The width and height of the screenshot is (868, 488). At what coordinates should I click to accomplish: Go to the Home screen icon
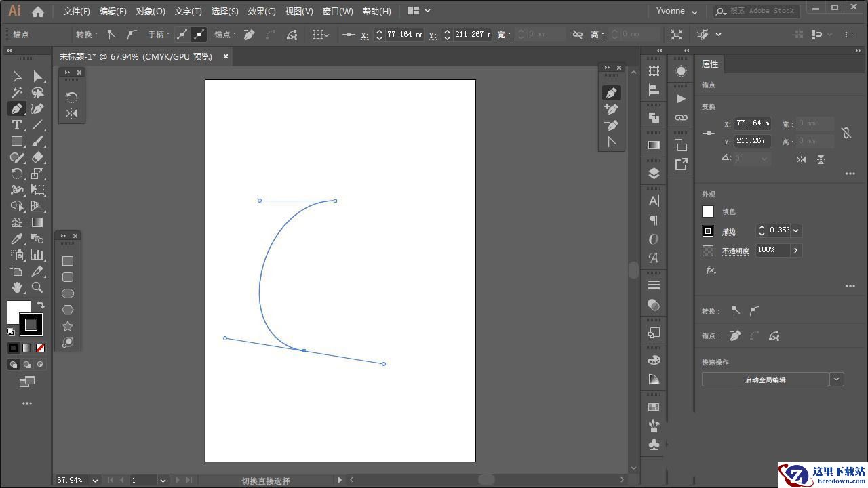(38, 12)
